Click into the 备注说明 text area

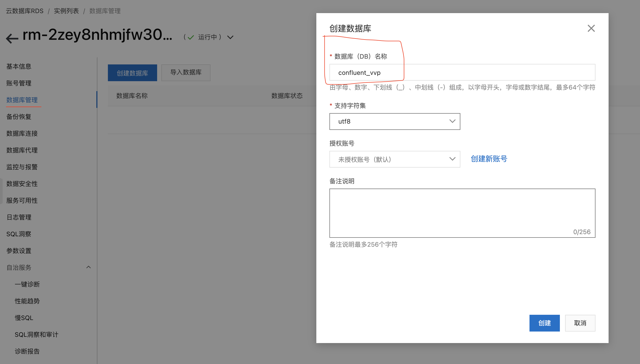click(x=462, y=213)
